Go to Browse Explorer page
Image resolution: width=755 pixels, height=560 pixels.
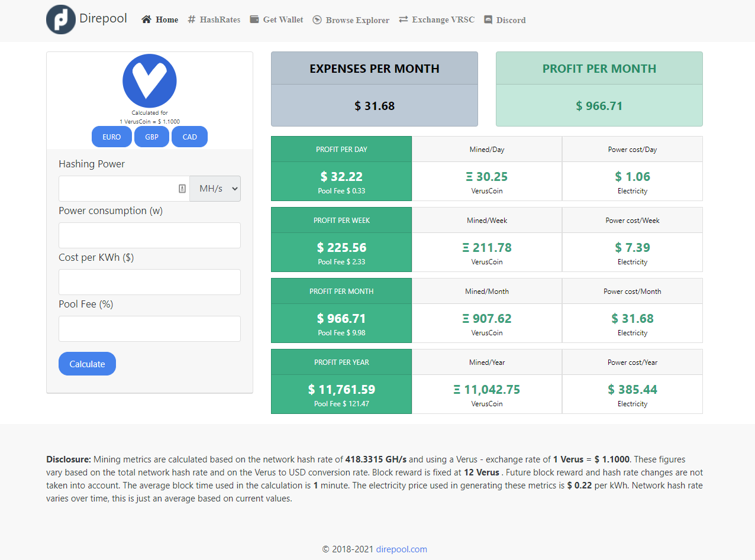tap(357, 20)
